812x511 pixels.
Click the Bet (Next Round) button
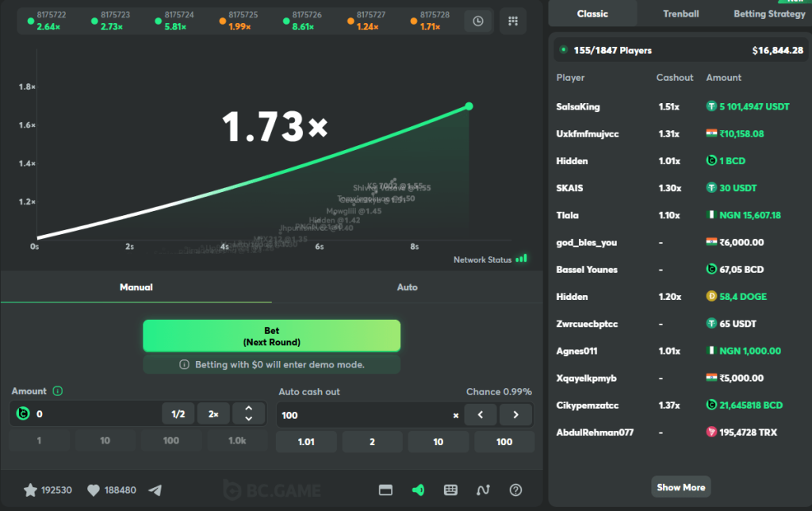click(272, 336)
